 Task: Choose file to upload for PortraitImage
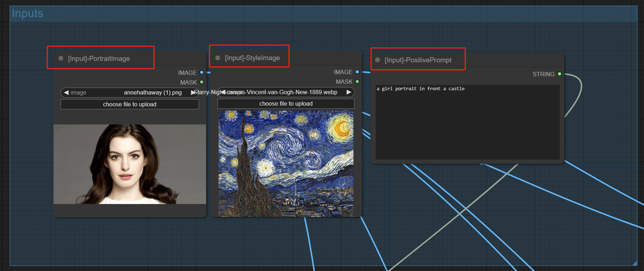130,104
